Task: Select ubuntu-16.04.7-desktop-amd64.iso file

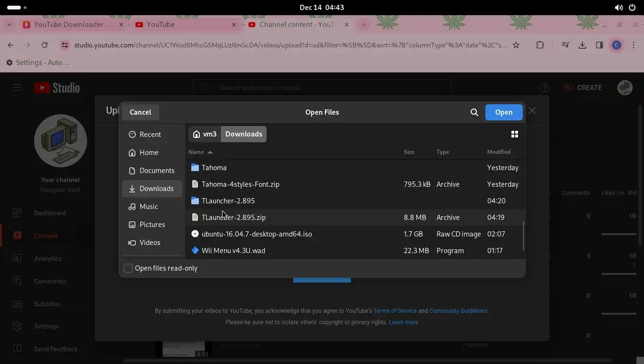Action: pyautogui.click(x=355, y=234)
